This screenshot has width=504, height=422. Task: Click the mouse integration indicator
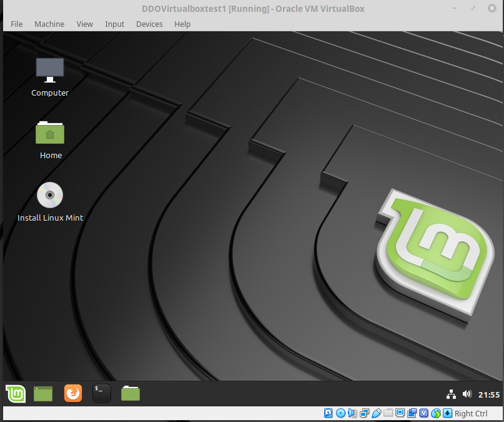click(x=435, y=413)
